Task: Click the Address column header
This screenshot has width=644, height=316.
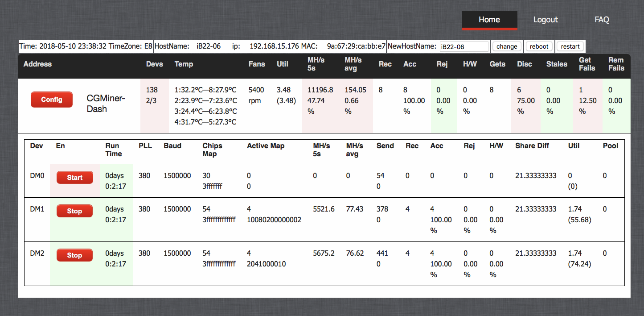Action: pos(37,64)
